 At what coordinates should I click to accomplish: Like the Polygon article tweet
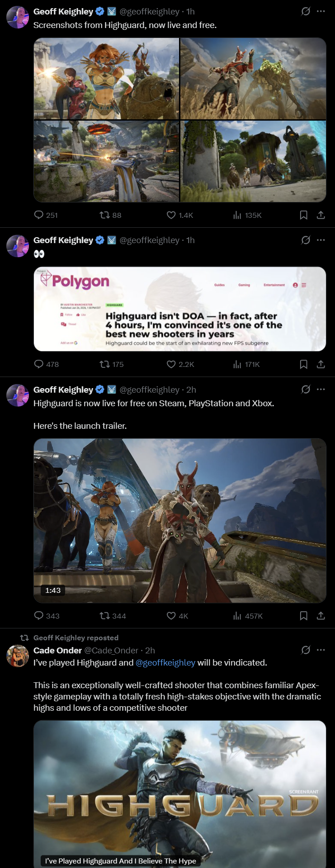[180, 364]
